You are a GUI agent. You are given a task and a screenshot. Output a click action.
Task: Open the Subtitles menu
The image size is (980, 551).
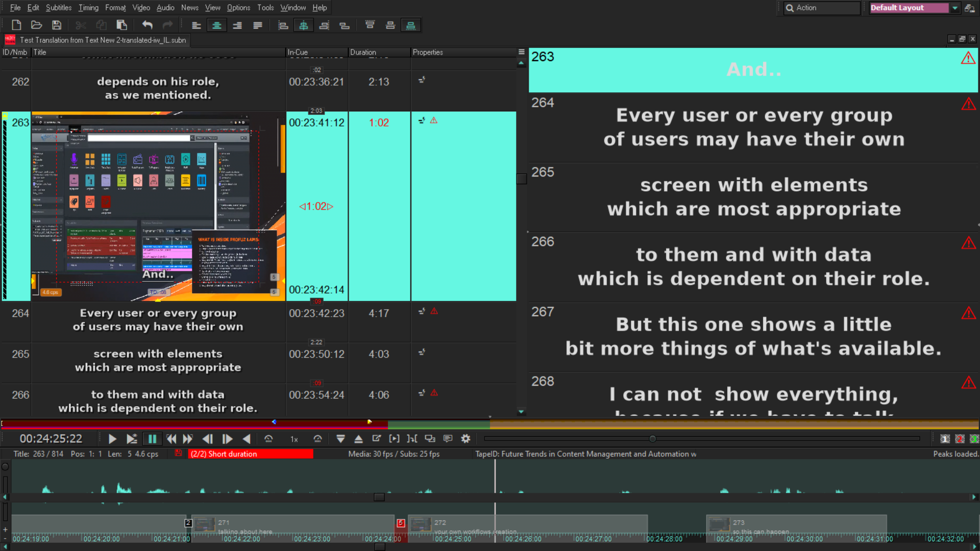tap(58, 8)
